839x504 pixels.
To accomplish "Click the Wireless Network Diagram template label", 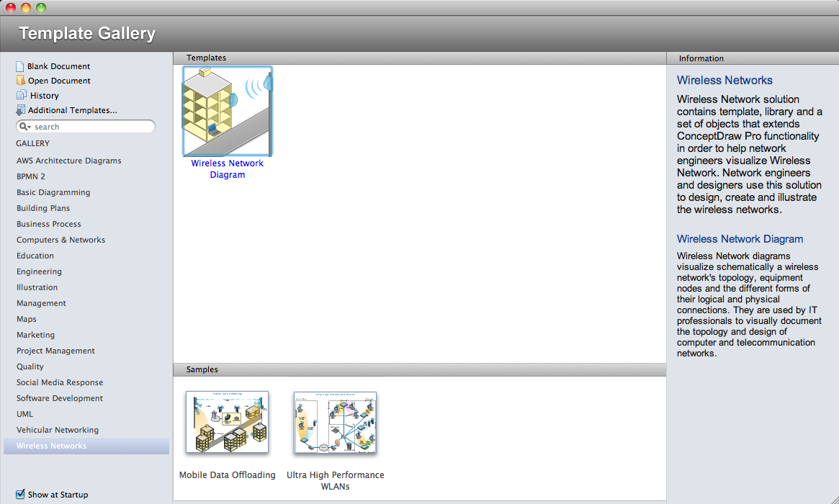I will [x=228, y=169].
